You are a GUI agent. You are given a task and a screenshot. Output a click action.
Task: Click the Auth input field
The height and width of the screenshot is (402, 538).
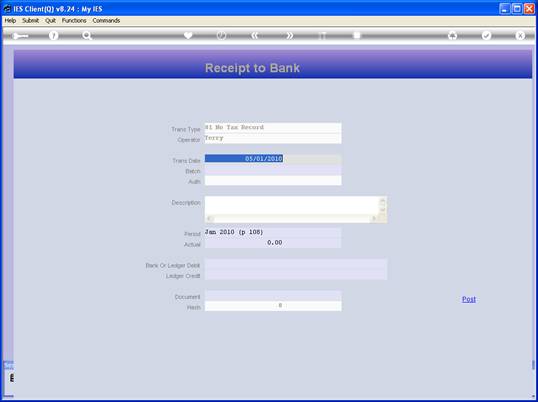coord(273,180)
